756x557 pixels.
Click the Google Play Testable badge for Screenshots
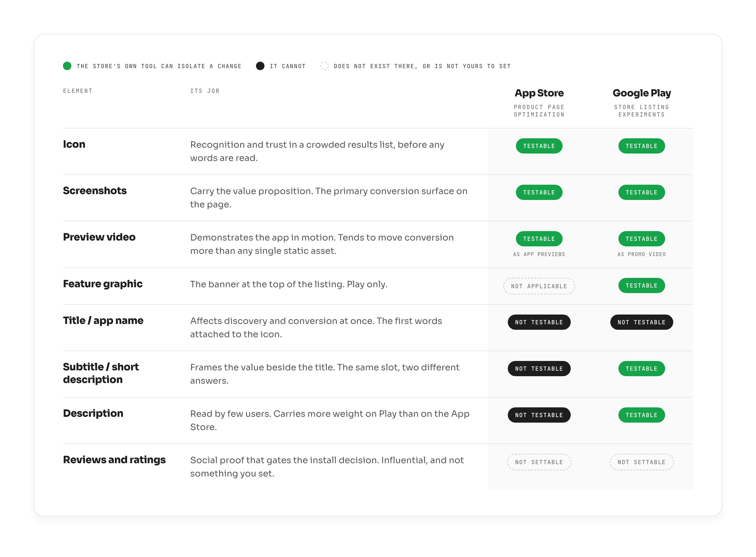(641, 192)
